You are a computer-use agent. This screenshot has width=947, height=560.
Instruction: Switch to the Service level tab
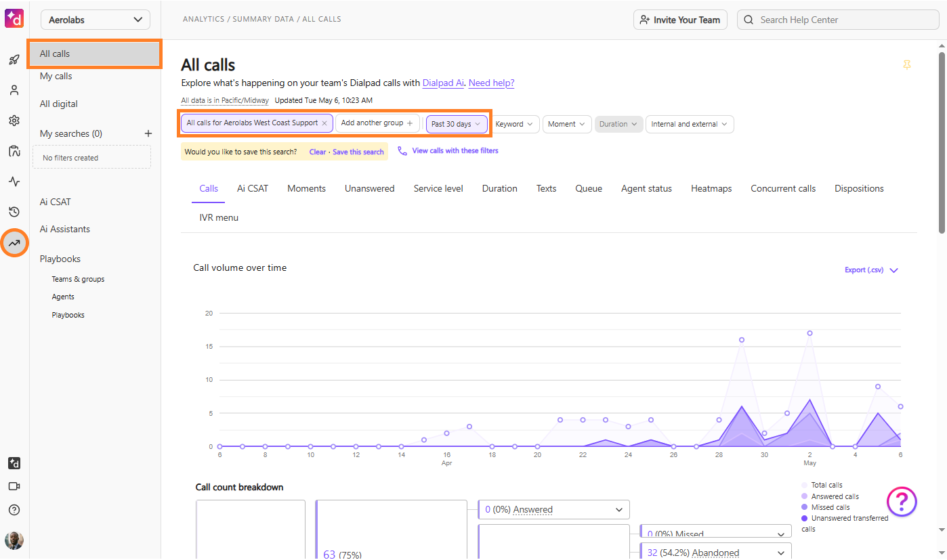438,188
